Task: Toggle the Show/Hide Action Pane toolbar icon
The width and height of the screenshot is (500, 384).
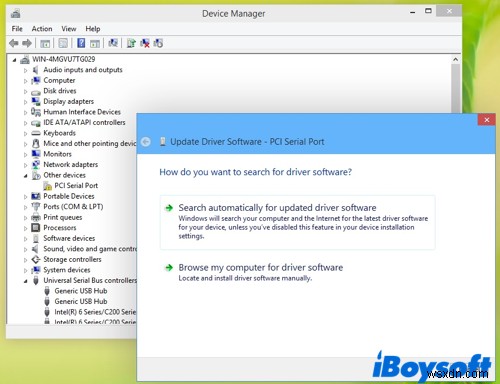Action: pyautogui.click(x=95, y=43)
